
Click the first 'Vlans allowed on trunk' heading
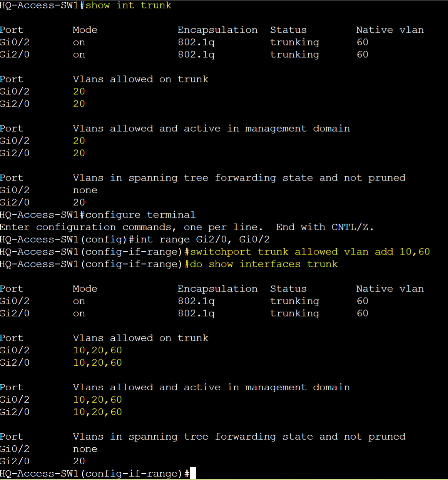140,79
